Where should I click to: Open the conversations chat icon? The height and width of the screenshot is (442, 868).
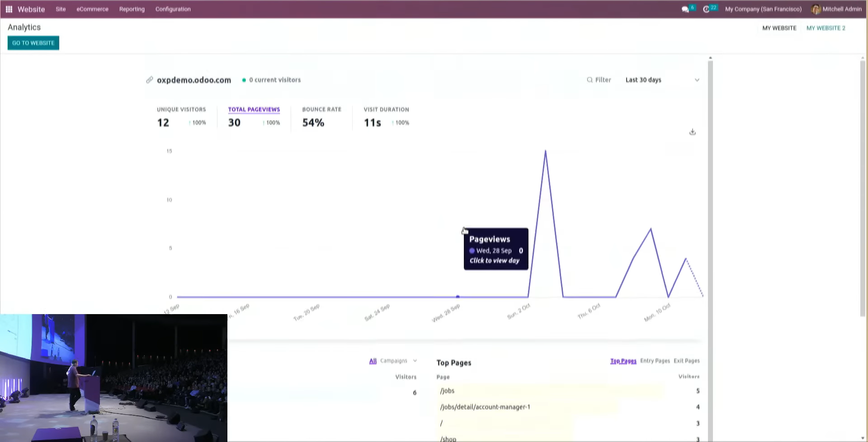(685, 9)
